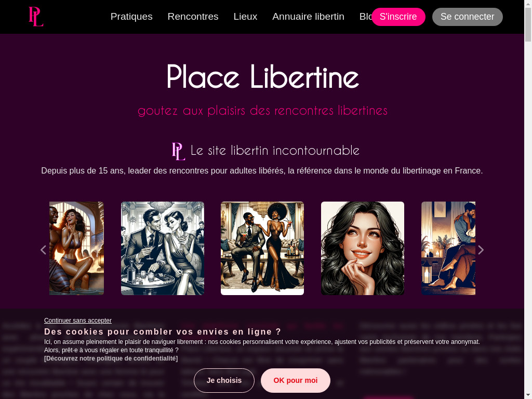532x399 pixels.
Task: Click the pink S'inscrire button
Action: click(x=398, y=17)
